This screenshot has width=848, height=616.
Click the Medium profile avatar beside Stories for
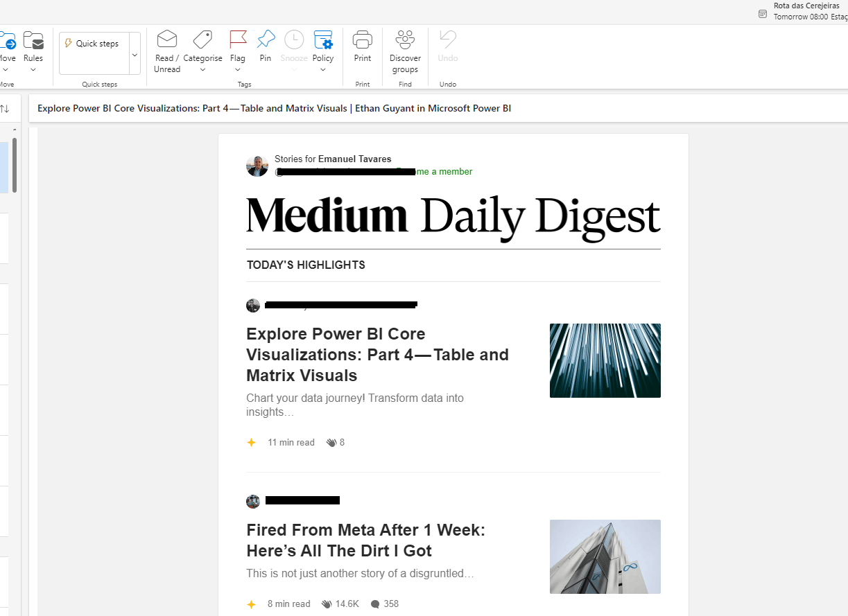(257, 166)
